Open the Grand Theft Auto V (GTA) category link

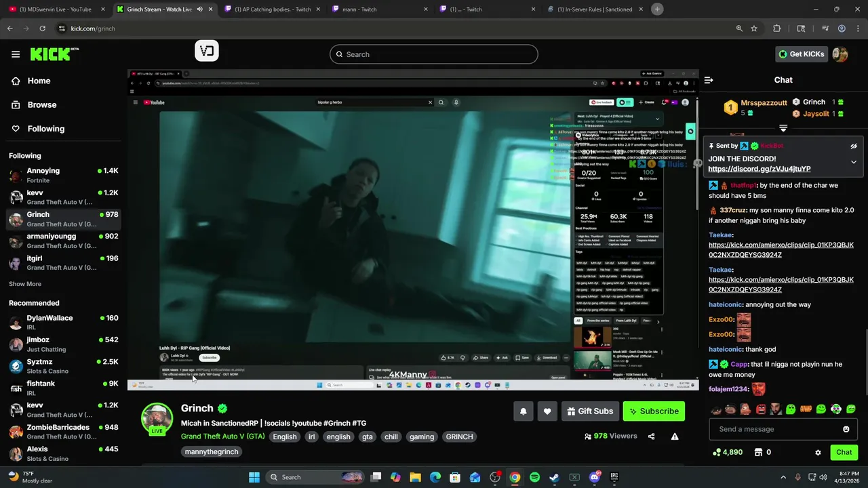(223, 436)
